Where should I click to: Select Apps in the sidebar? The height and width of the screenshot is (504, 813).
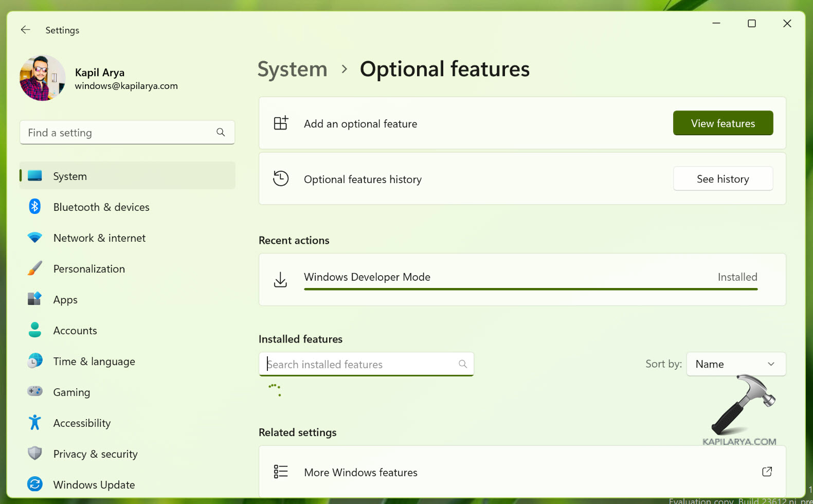click(x=65, y=300)
